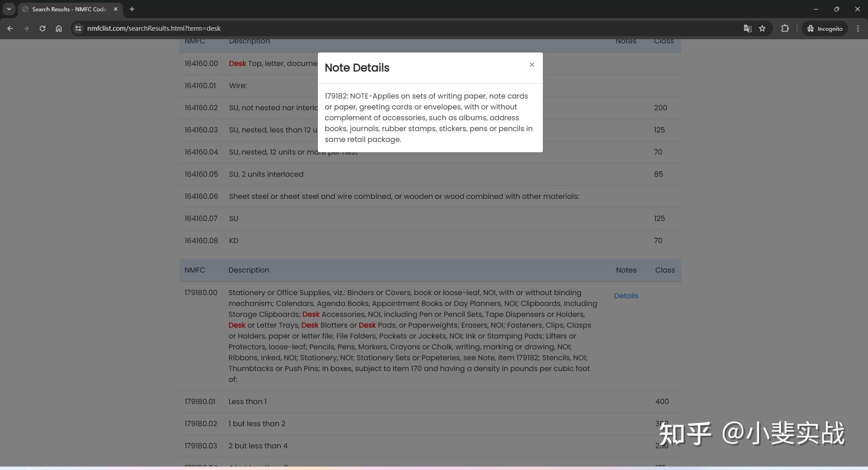Bookmark this page with star icon
The width and height of the screenshot is (868, 470).
pyautogui.click(x=762, y=28)
